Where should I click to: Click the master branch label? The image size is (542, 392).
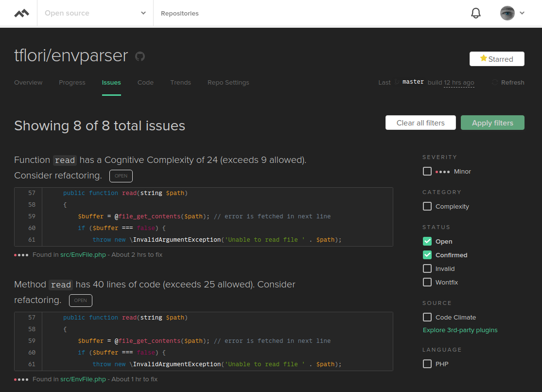point(413,82)
